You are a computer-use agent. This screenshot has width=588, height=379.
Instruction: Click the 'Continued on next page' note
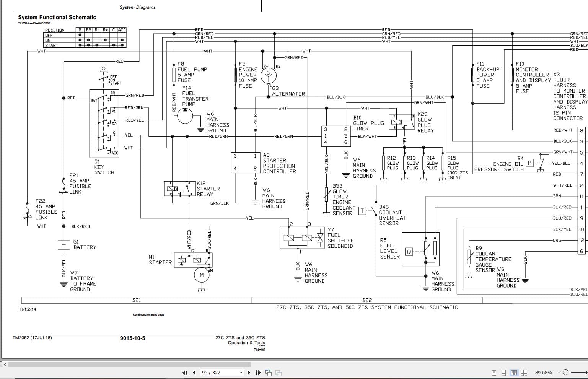(x=148, y=315)
